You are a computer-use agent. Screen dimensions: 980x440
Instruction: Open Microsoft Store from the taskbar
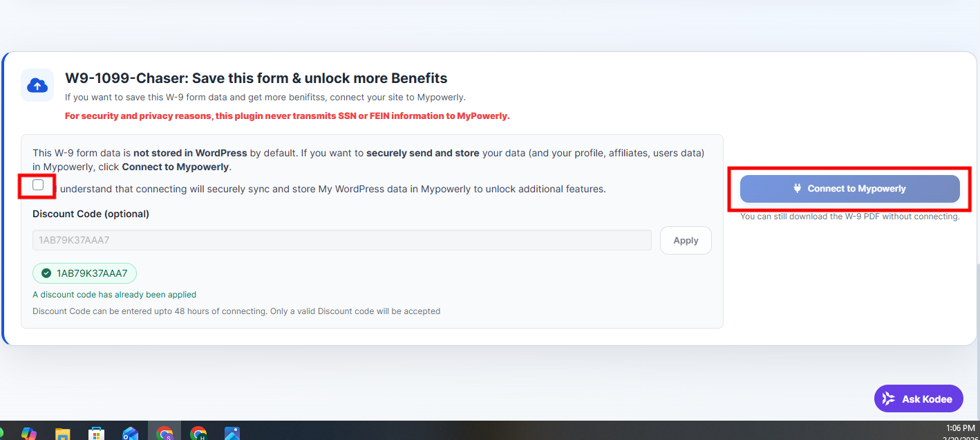[97, 434]
